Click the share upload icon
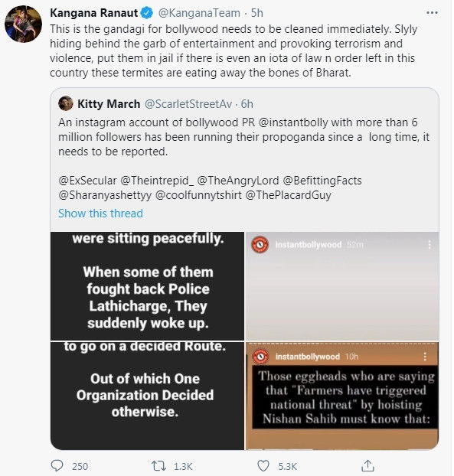Screen dimensions: 454x476 (367, 465)
